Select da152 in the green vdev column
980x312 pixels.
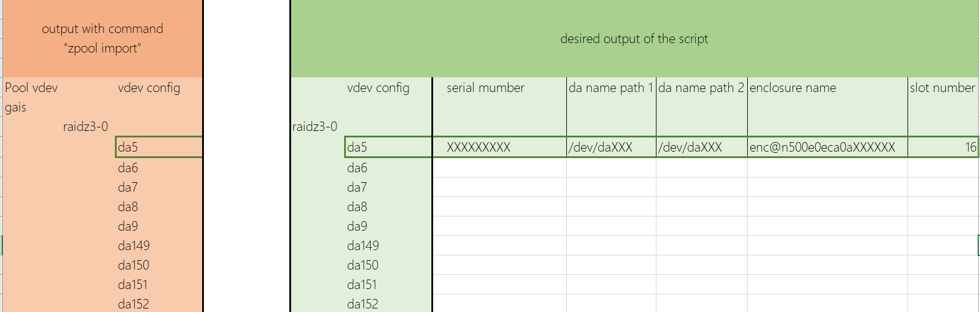tap(363, 304)
